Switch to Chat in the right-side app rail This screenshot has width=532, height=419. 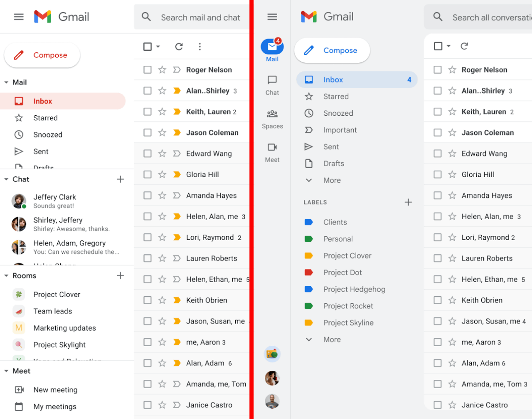click(272, 85)
